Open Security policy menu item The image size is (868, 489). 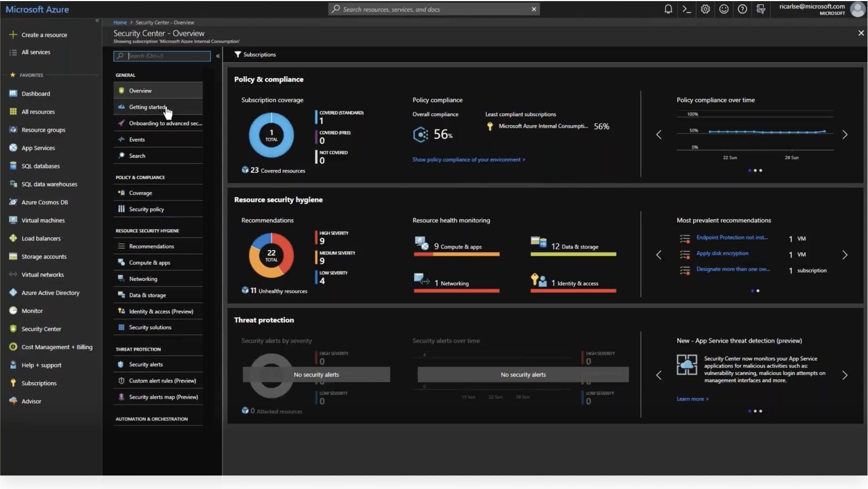click(158, 209)
